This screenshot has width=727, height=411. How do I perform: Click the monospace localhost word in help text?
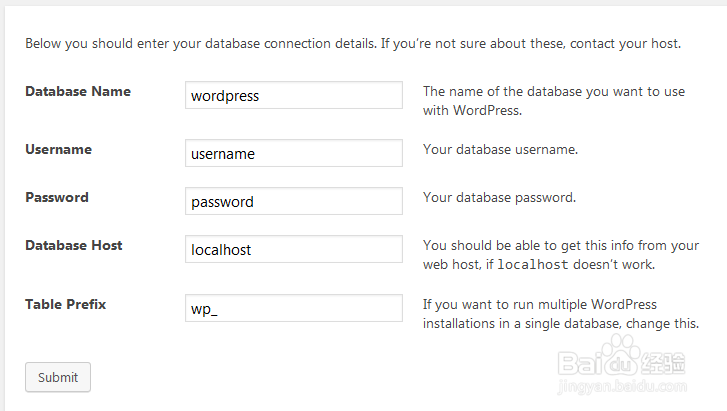(x=533, y=265)
